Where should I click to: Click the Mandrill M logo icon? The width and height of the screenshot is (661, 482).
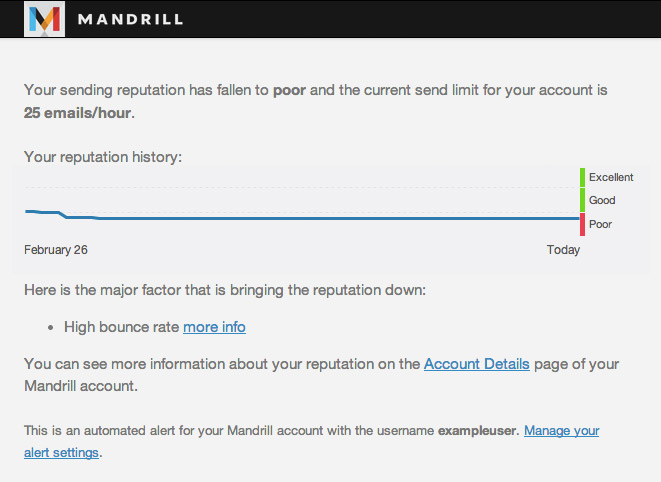44,19
